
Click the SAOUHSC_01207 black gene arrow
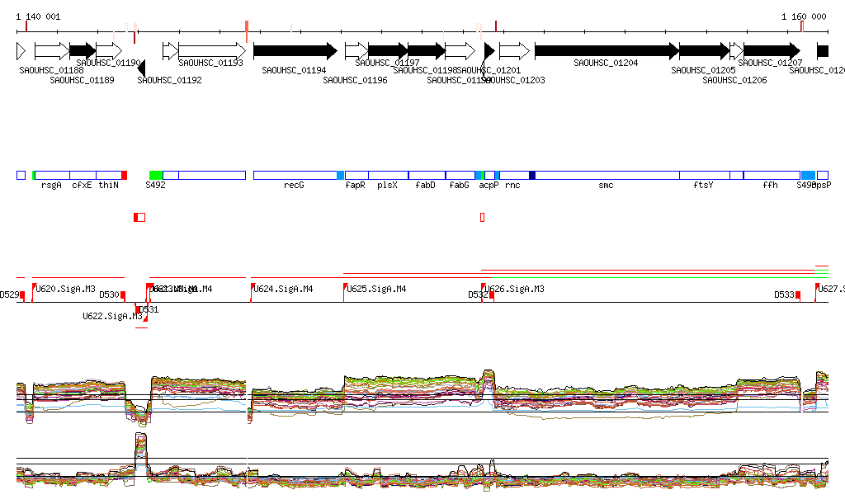pyautogui.click(x=771, y=51)
